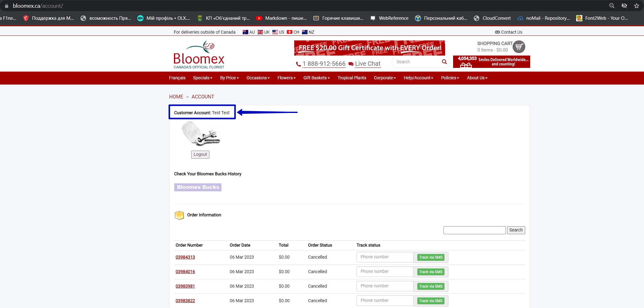
Task: Click the order search text field
Action: [x=474, y=230]
